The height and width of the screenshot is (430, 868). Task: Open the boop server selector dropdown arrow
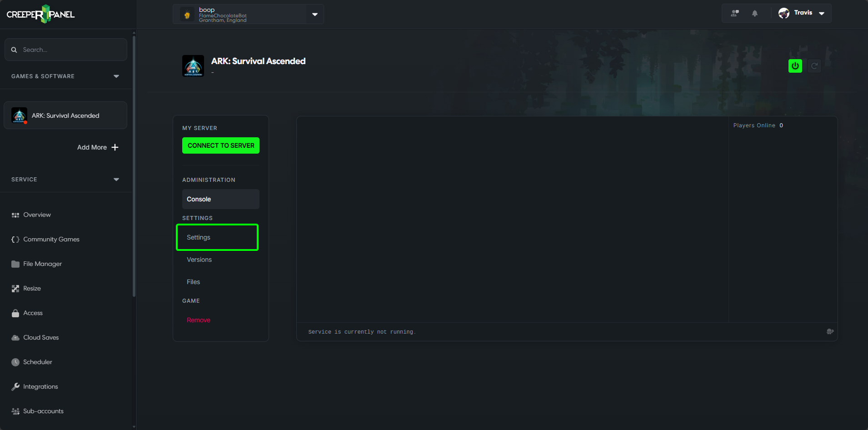[315, 15]
